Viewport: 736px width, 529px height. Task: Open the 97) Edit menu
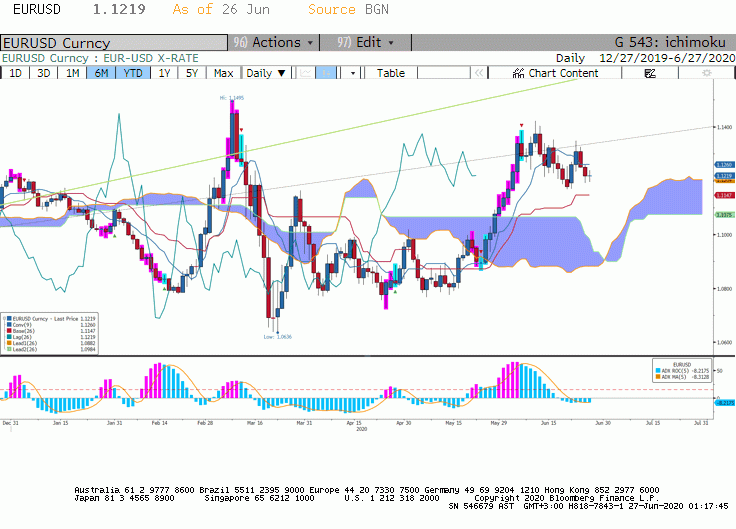[365, 42]
